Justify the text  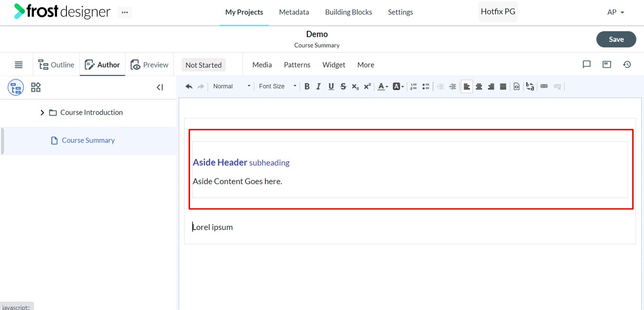tap(503, 86)
